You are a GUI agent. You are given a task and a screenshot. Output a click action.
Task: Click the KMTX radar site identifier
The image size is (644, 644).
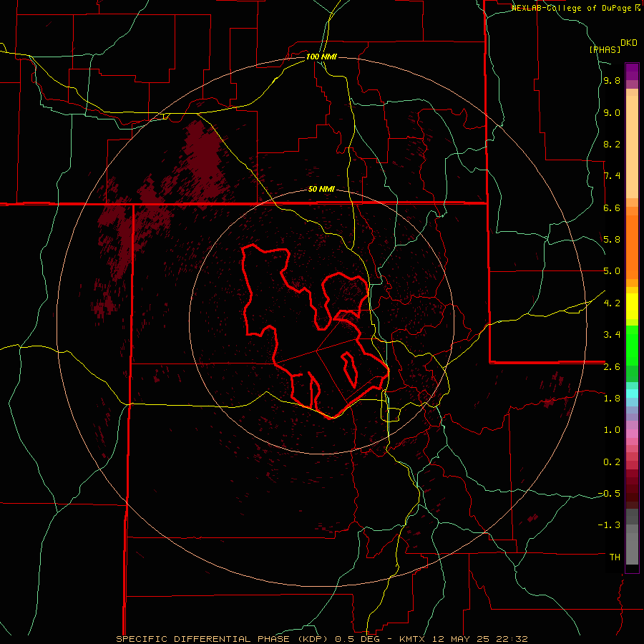tap(413, 639)
